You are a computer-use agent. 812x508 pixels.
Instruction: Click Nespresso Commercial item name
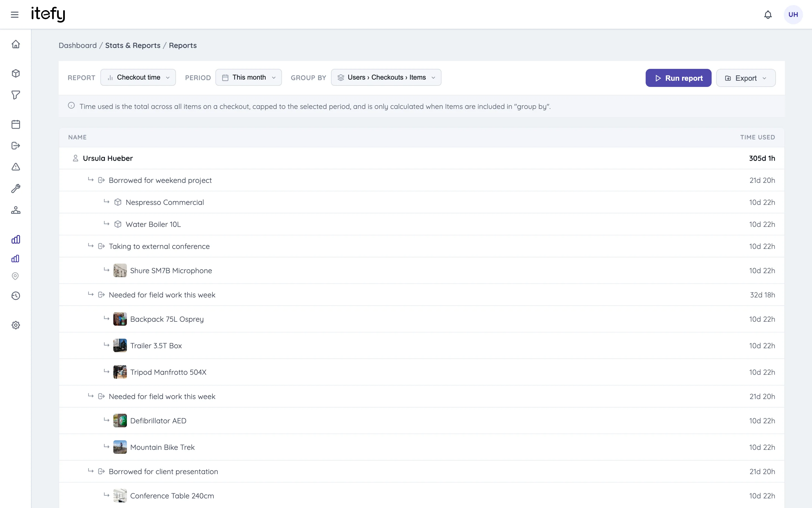pyautogui.click(x=165, y=202)
